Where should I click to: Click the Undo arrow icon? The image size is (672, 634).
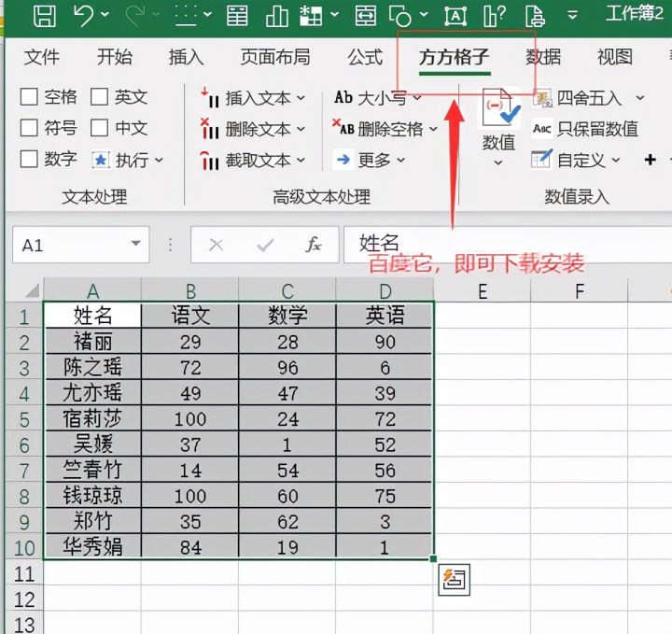tap(83, 16)
